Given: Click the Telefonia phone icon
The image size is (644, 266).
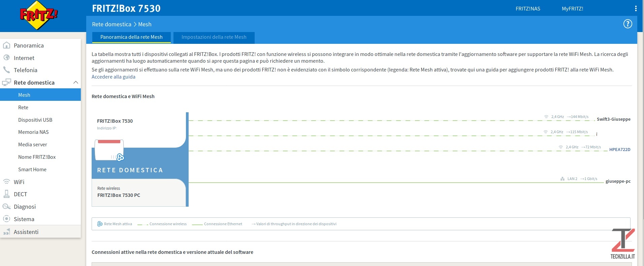Looking at the screenshot, I should click(x=6, y=70).
